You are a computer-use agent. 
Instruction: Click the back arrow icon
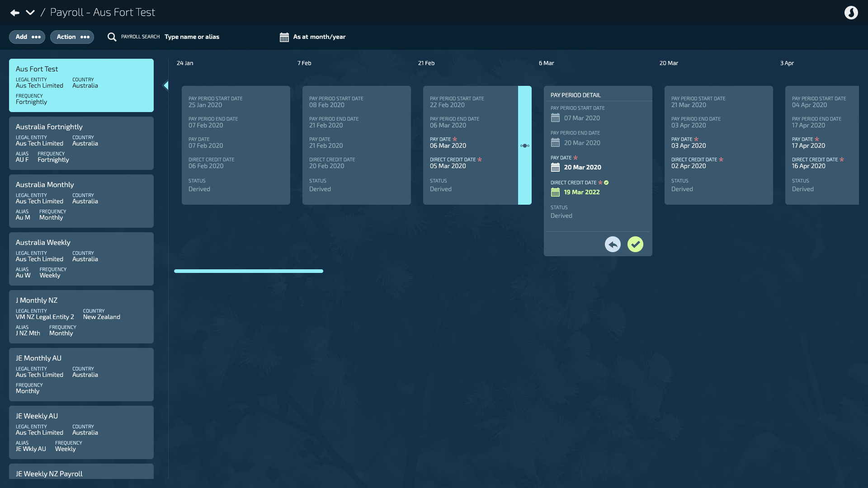click(x=15, y=13)
